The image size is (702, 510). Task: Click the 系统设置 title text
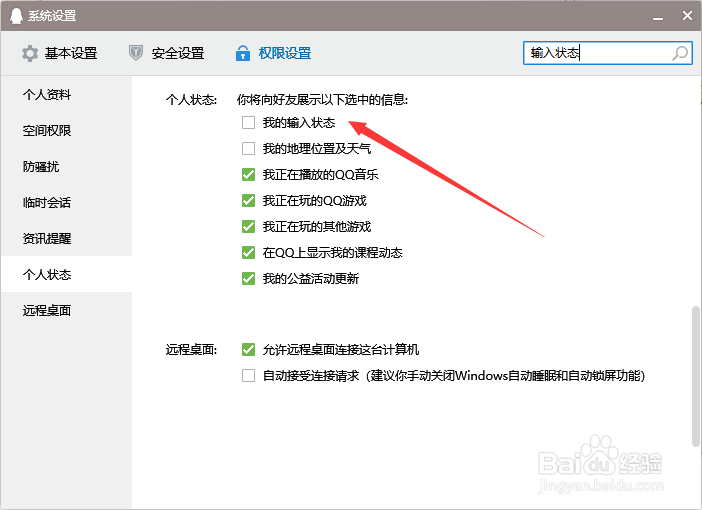(x=52, y=16)
